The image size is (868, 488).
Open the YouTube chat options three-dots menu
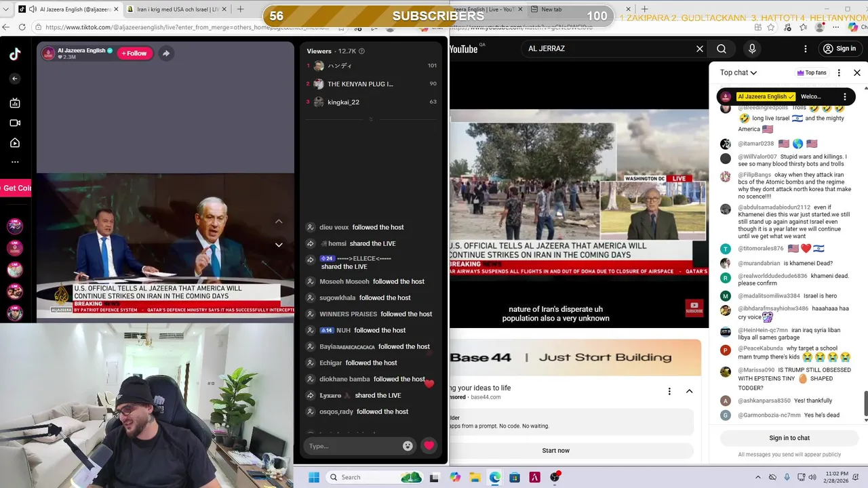pos(839,73)
